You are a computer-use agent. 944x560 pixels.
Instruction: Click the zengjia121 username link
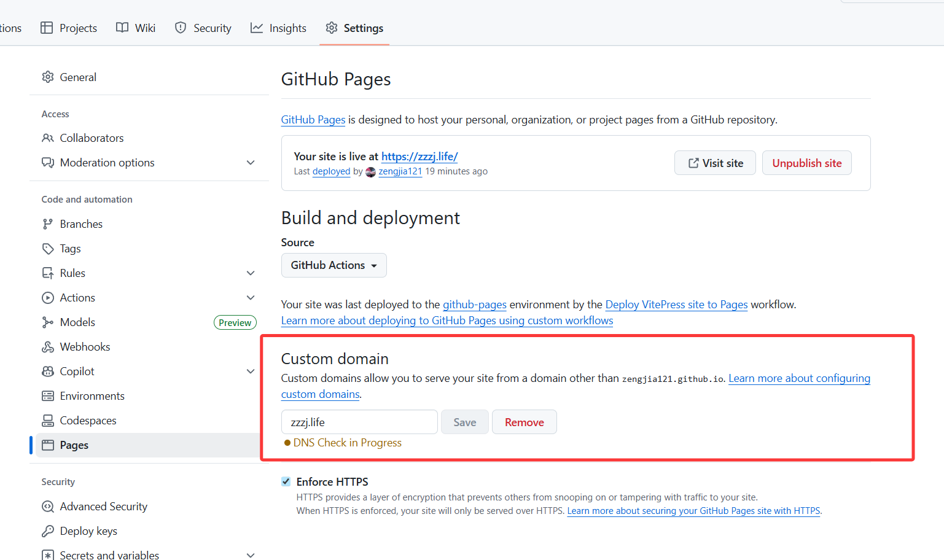(x=400, y=171)
